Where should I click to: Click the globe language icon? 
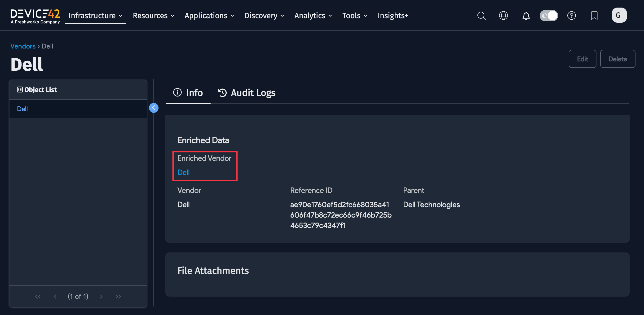503,16
